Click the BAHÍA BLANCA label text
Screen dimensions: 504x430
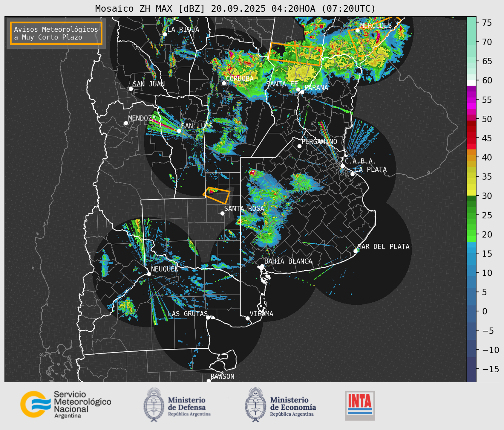(288, 261)
